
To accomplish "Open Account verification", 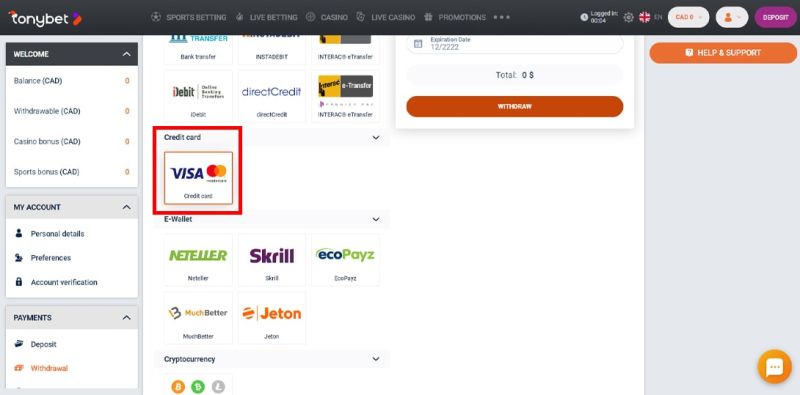I will point(64,282).
